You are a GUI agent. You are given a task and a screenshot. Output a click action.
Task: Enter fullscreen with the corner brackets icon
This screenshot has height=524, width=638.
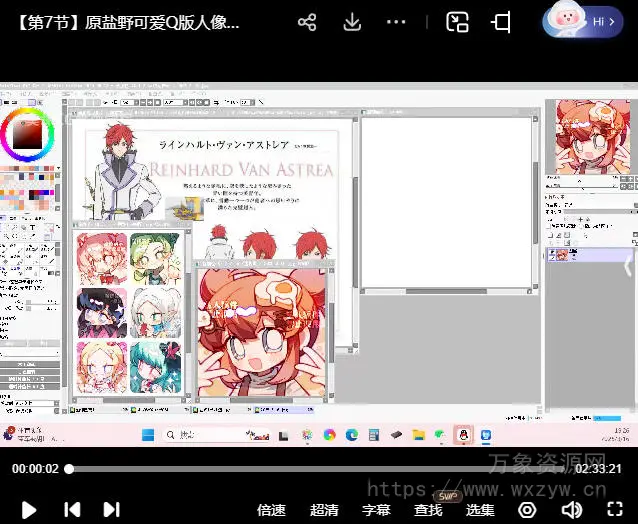pyautogui.click(x=615, y=510)
